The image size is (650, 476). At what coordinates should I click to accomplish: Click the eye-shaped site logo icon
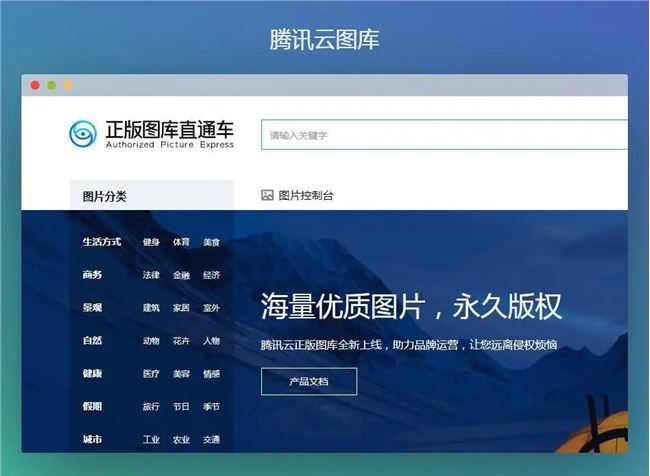[x=83, y=134]
